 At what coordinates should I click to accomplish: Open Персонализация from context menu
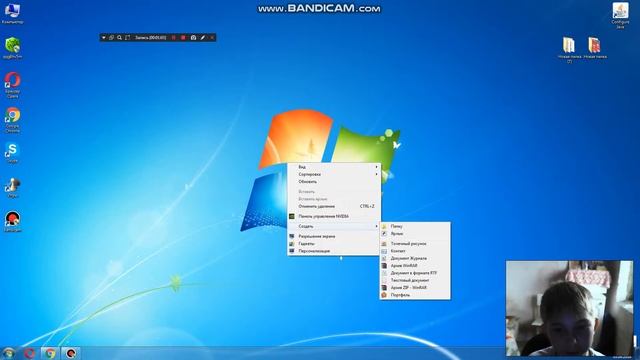[334, 251]
